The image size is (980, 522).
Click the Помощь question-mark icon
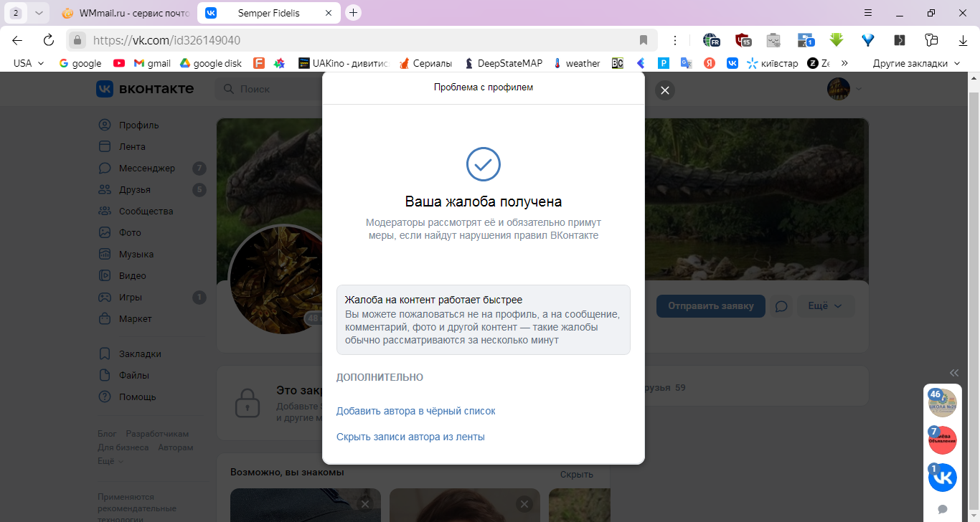(x=105, y=397)
